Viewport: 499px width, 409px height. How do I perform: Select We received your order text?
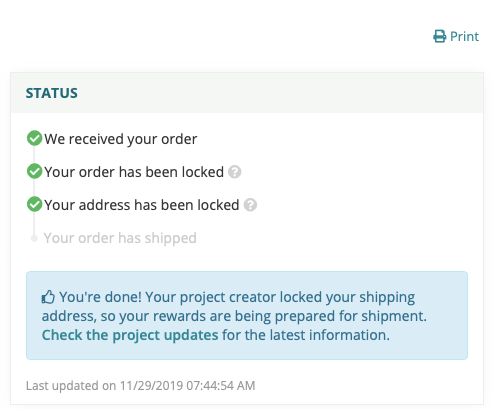(121, 139)
